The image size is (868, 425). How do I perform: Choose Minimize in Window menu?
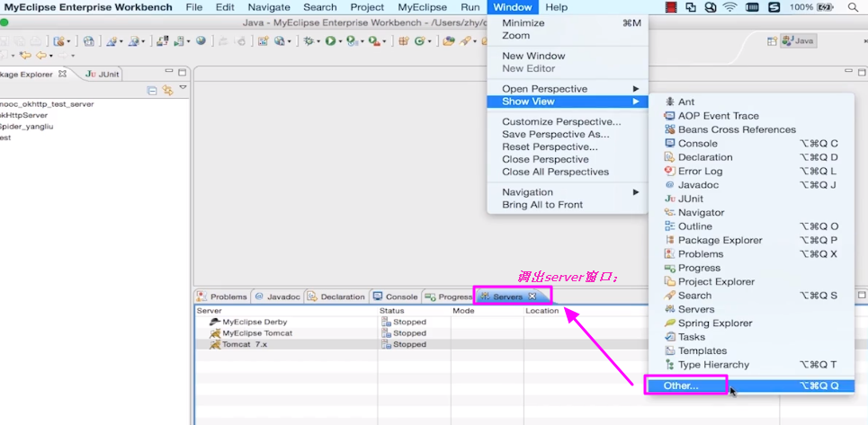pyautogui.click(x=567, y=23)
